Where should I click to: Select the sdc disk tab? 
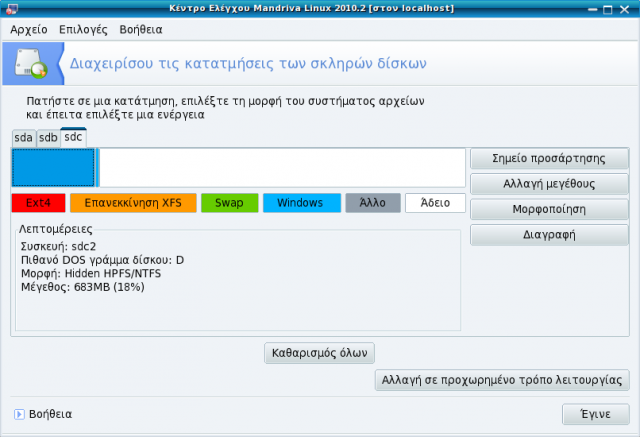coord(73,137)
